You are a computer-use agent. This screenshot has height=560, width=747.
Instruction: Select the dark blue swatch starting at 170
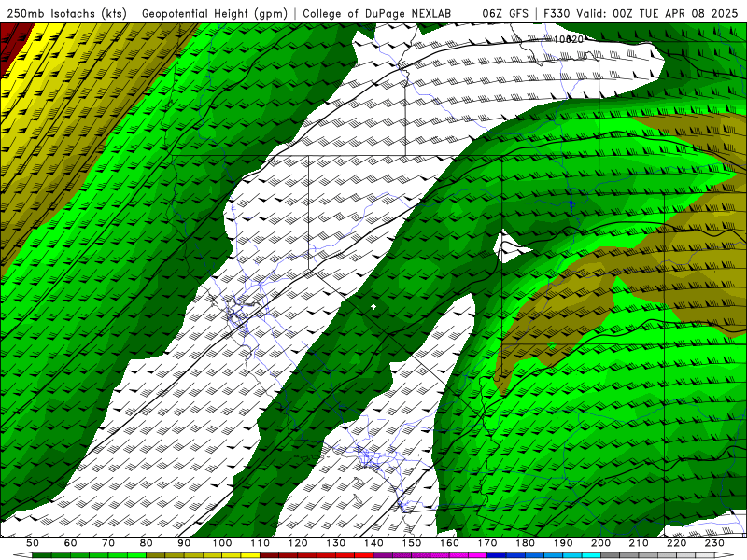tap(497, 555)
